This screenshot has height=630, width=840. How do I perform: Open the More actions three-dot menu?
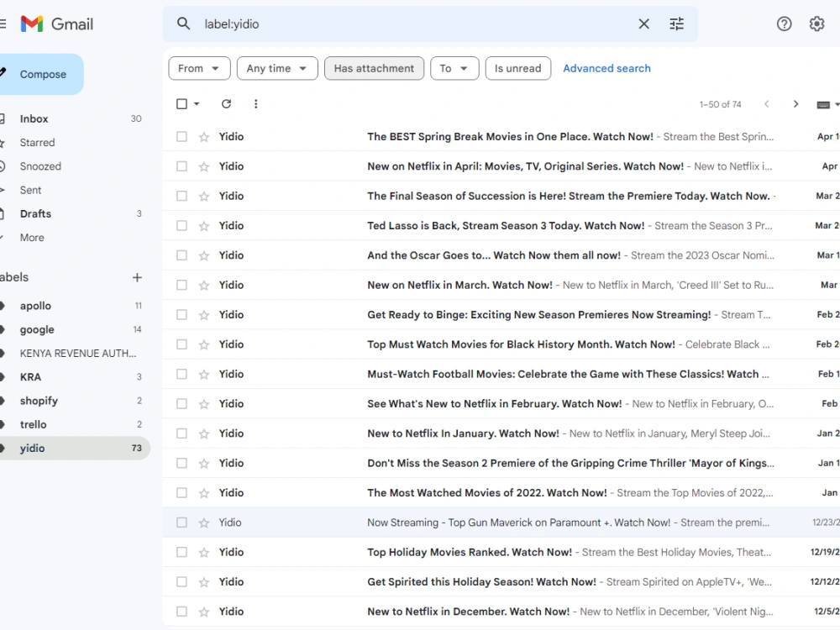(x=256, y=104)
